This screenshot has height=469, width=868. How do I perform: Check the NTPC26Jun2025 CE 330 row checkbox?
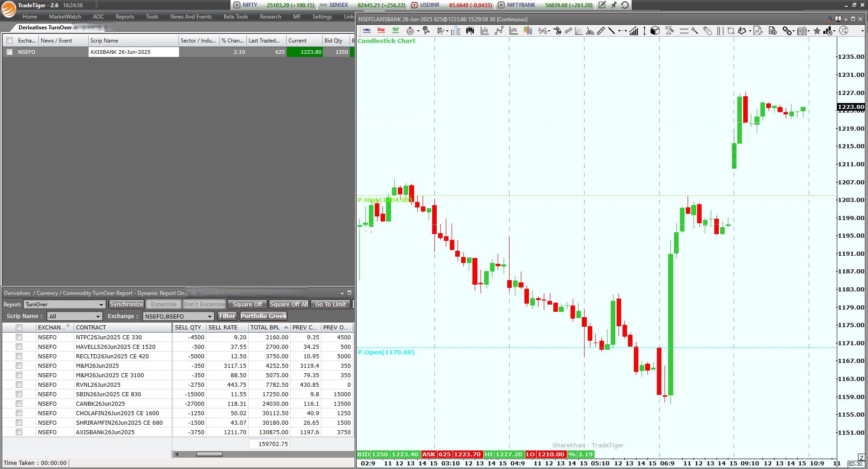[19, 337]
